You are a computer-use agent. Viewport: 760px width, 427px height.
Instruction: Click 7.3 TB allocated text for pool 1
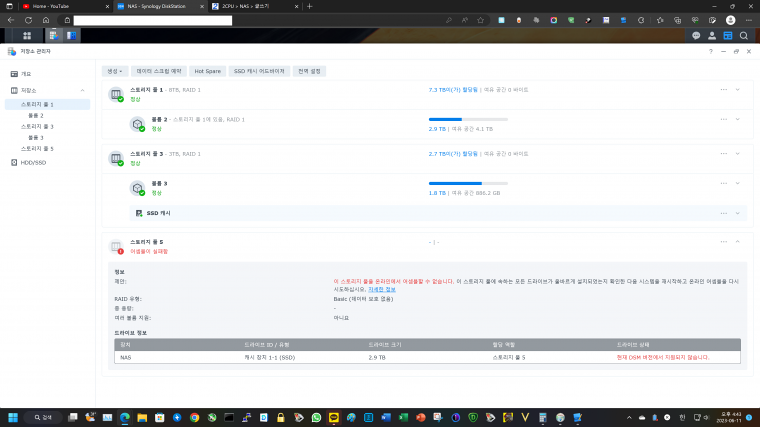pos(453,90)
